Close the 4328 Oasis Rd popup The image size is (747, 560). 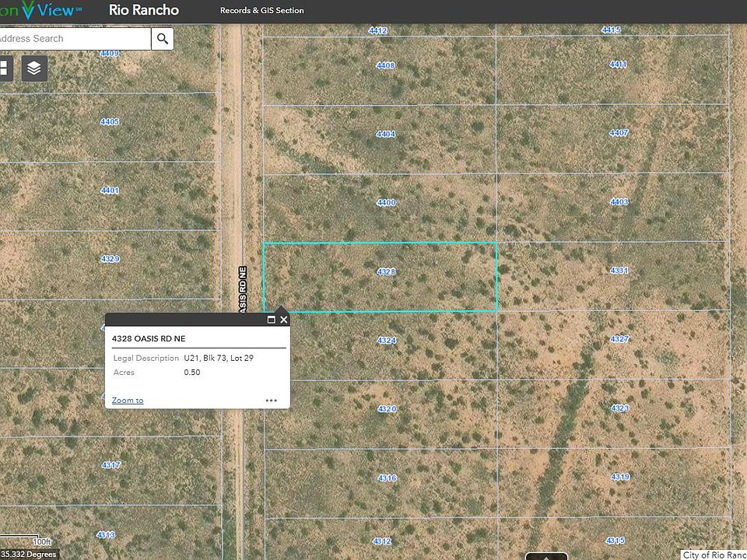click(x=283, y=320)
